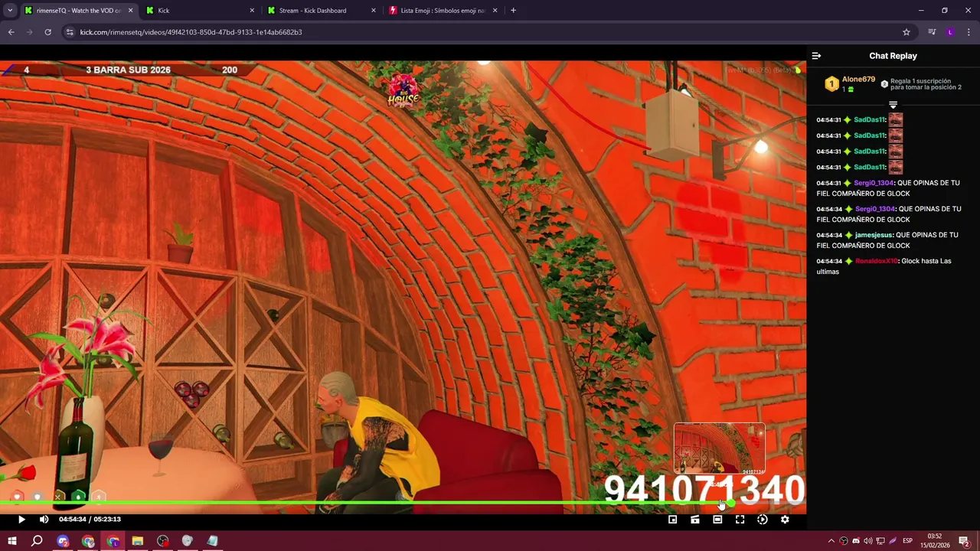This screenshot has width=980, height=551.
Task: Click jamesjesus subscriber badge
Action: point(848,235)
